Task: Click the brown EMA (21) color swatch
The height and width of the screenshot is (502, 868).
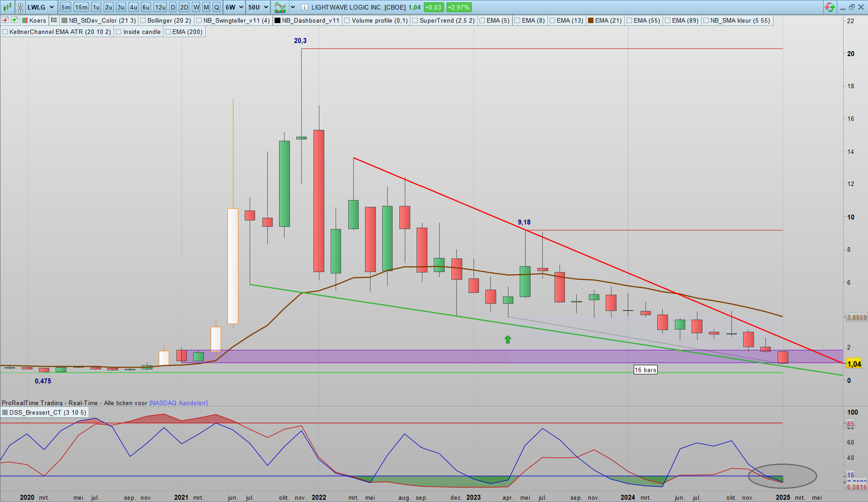Action: tap(590, 20)
